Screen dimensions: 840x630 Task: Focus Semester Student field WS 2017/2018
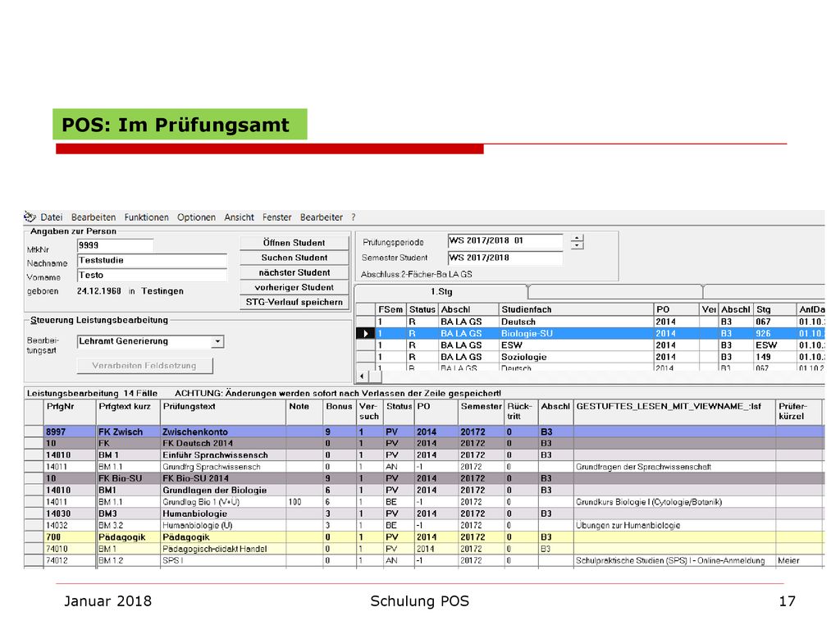coord(505,258)
